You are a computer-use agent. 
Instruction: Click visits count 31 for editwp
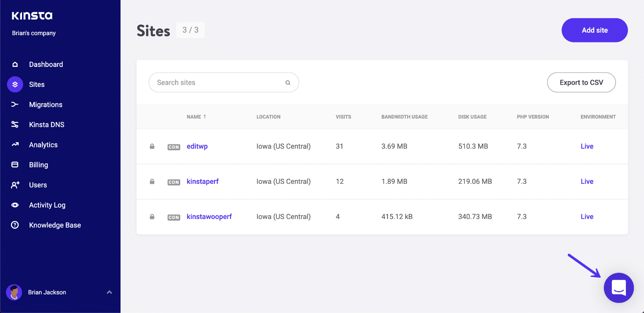pyautogui.click(x=339, y=147)
